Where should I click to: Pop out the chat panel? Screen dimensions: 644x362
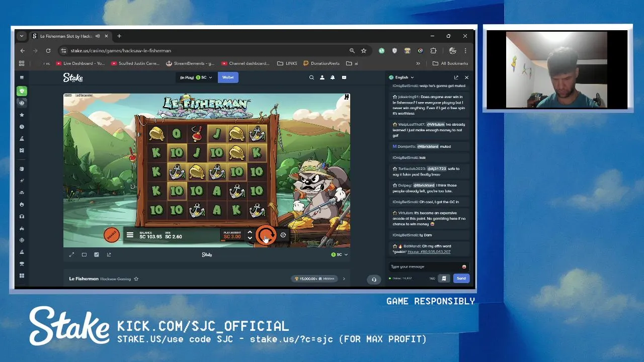coord(456,77)
